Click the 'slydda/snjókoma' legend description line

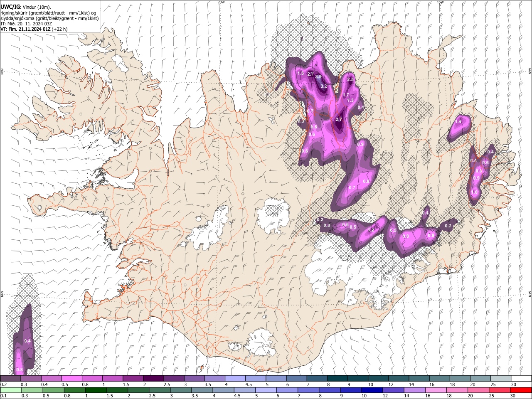(x=49, y=18)
